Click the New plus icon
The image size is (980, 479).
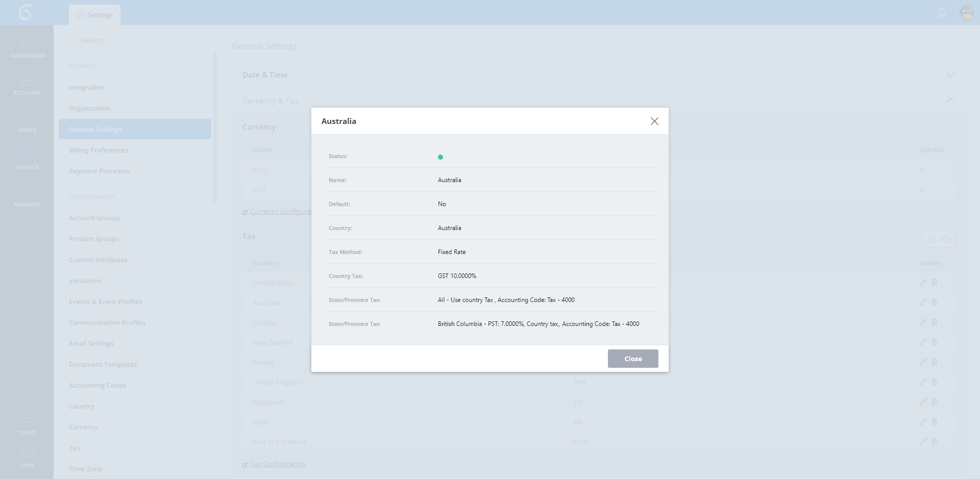click(27, 451)
